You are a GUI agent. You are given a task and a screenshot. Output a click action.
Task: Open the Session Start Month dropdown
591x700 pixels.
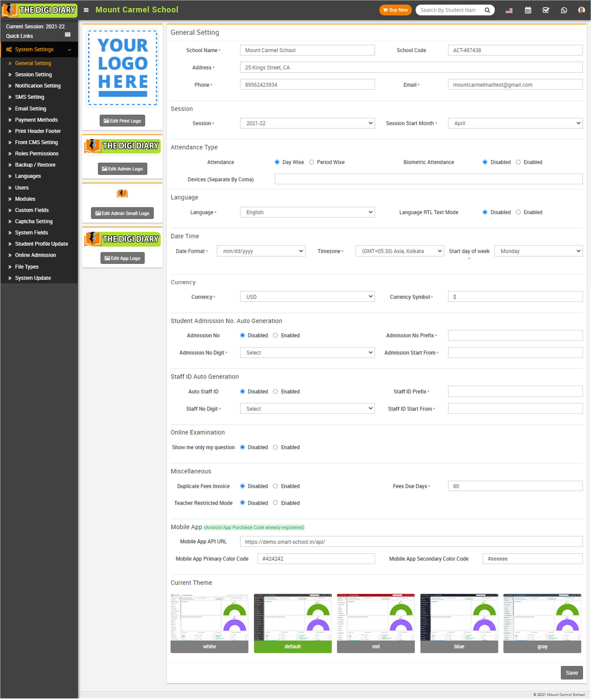515,123
